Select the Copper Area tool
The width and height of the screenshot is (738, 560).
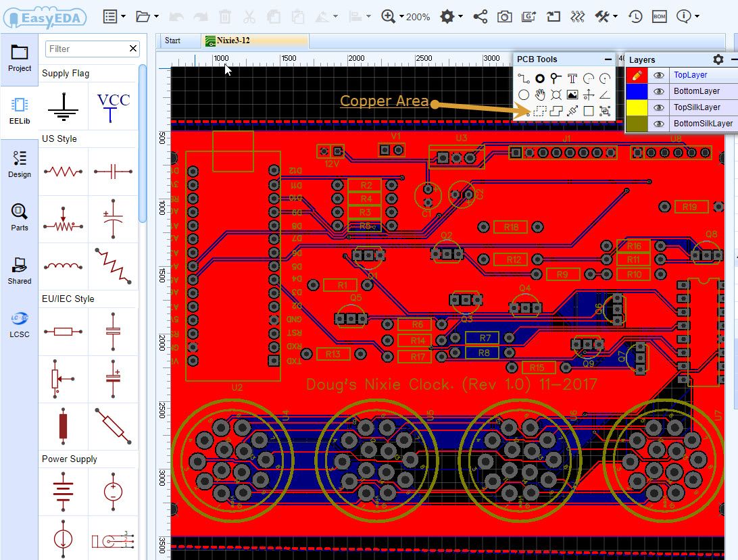point(539,110)
